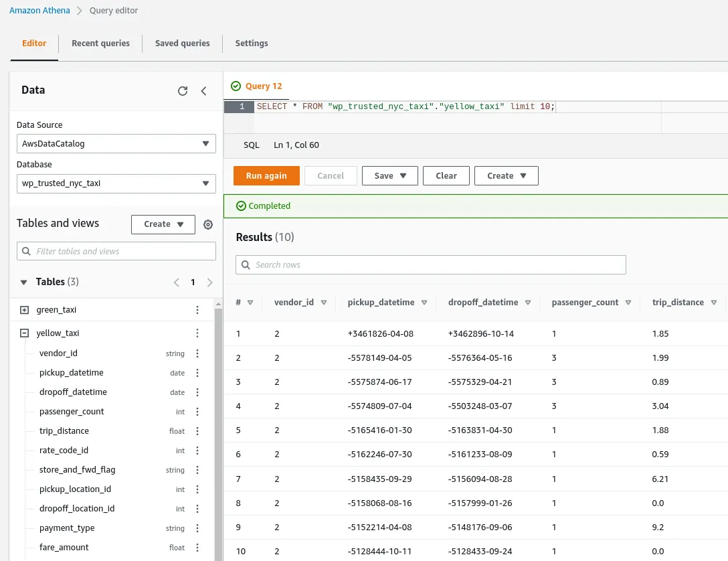This screenshot has width=728, height=561.
Task: Select the fare_amount column in tree
Action: 64,548
